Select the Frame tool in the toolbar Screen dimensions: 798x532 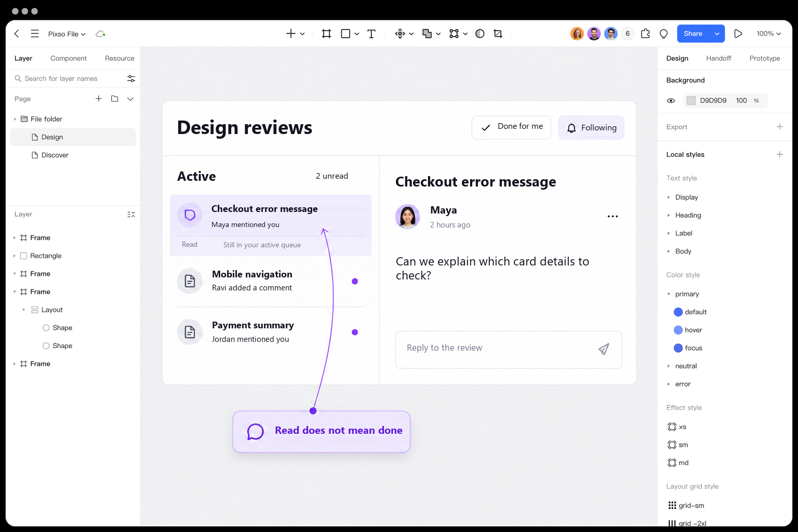[x=326, y=34]
